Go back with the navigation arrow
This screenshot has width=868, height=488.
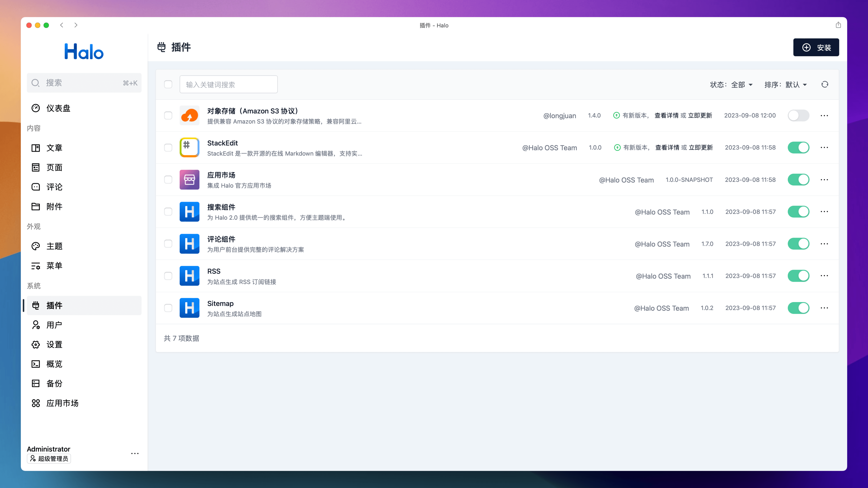point(62,25)
